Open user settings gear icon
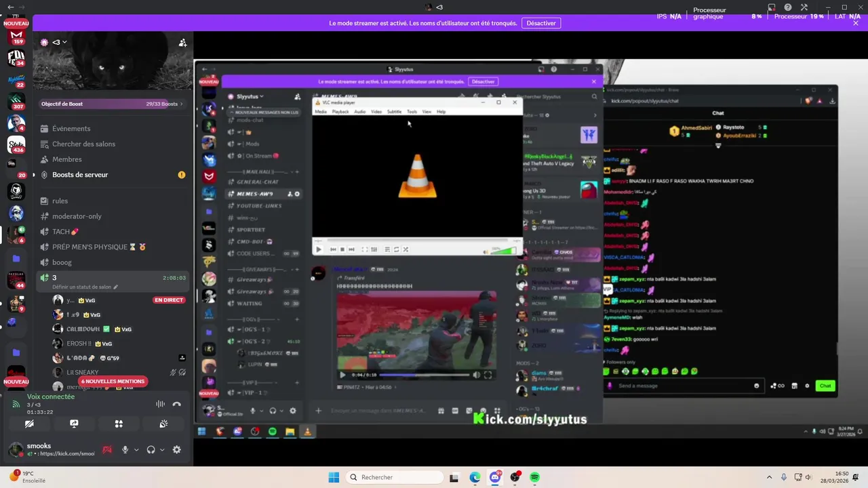 (177, 449)
